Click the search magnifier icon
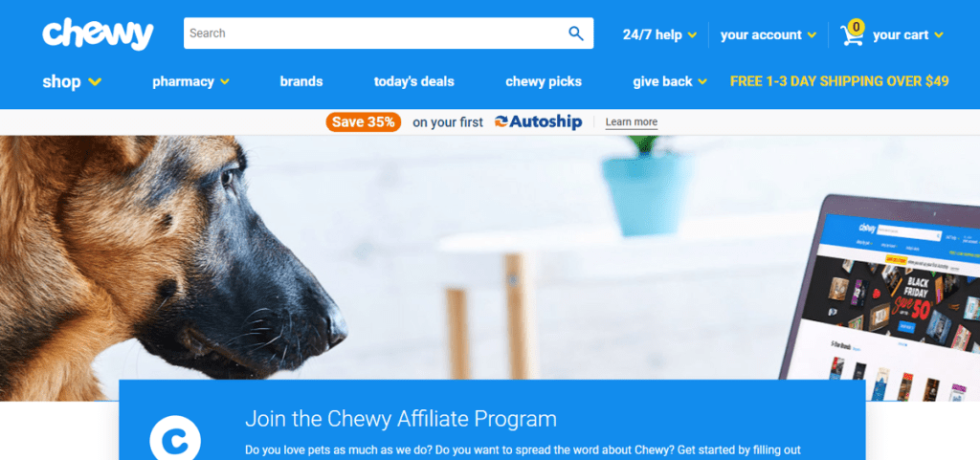The image size is (980, 460). [575, 33]
